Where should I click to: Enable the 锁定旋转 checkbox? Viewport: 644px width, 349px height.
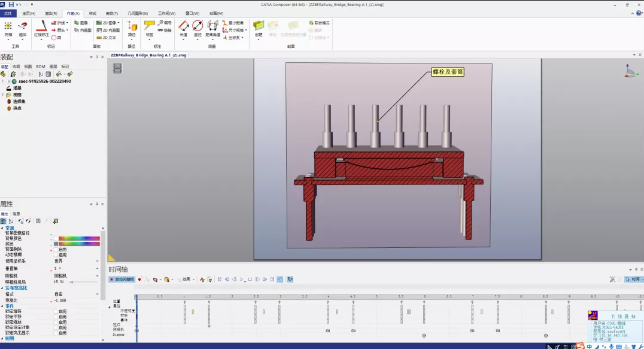pos(56,311)
